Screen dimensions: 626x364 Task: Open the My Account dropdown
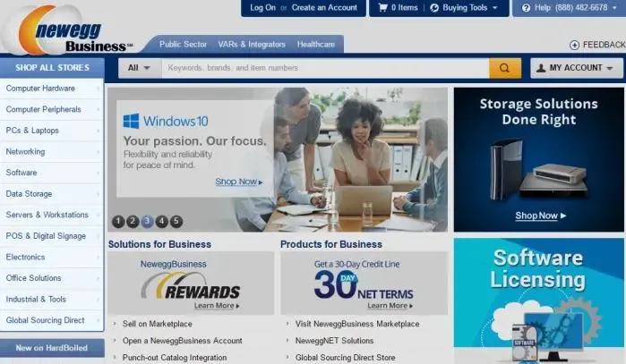point(577,68)
